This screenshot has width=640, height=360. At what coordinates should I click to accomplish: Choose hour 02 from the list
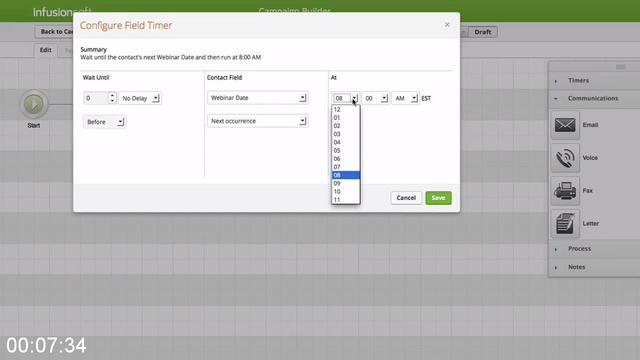346,126
